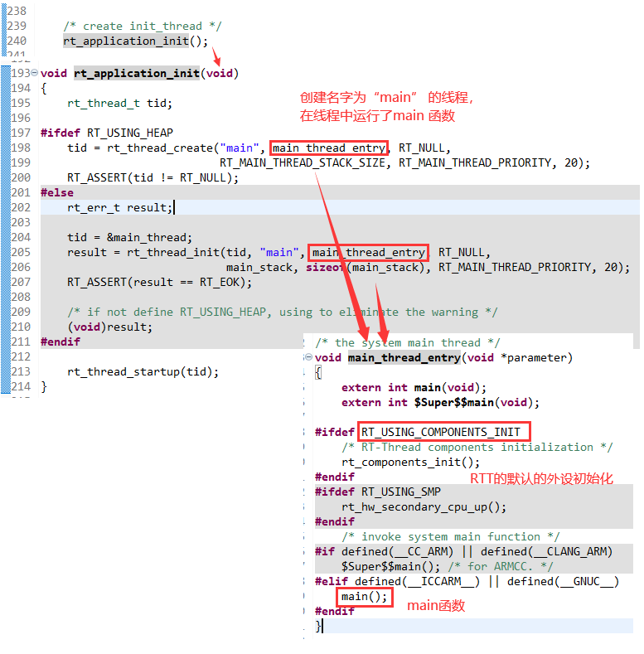
Task: Click RT-Thread components initialization comment
Action: tap(477, 447)
